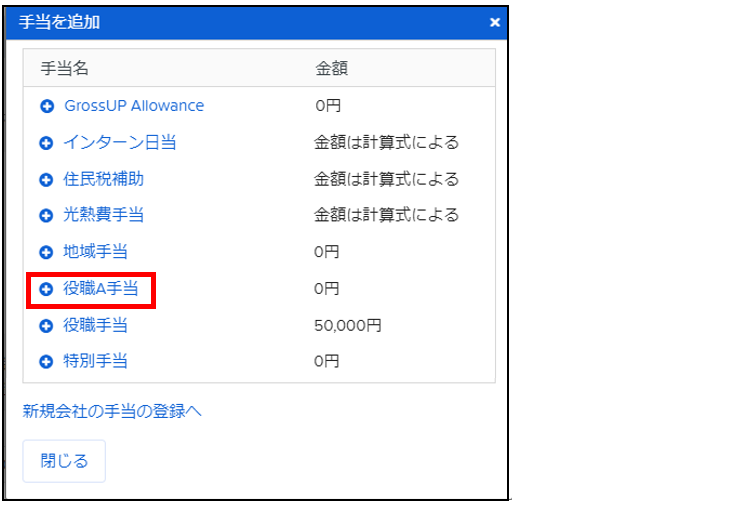Select the インターン日当 allowance link
This screenshot has width=737, height=506.
click(x=120, y=142)
